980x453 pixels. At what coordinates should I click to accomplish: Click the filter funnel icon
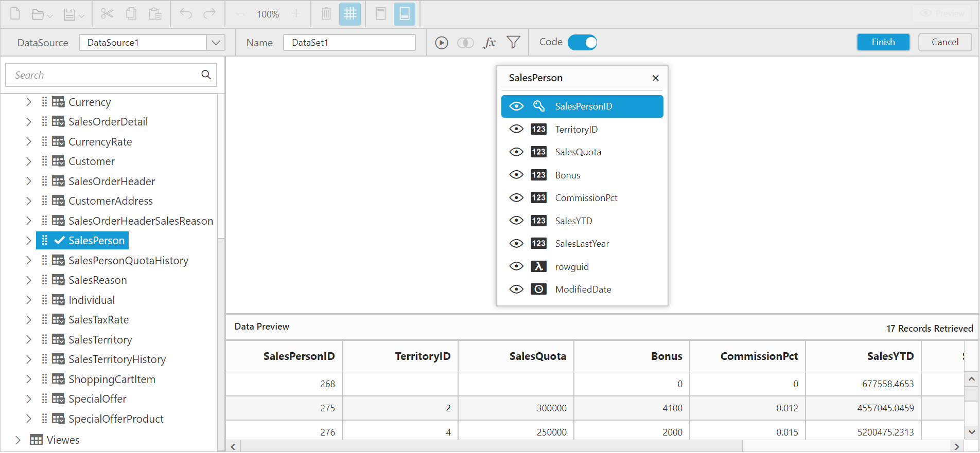[x=513, y=43]
